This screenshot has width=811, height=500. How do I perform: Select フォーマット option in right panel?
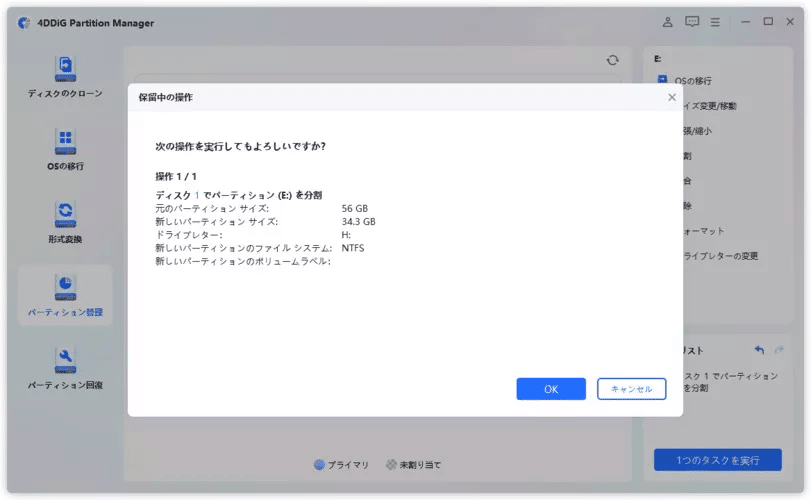pos(703,231)
